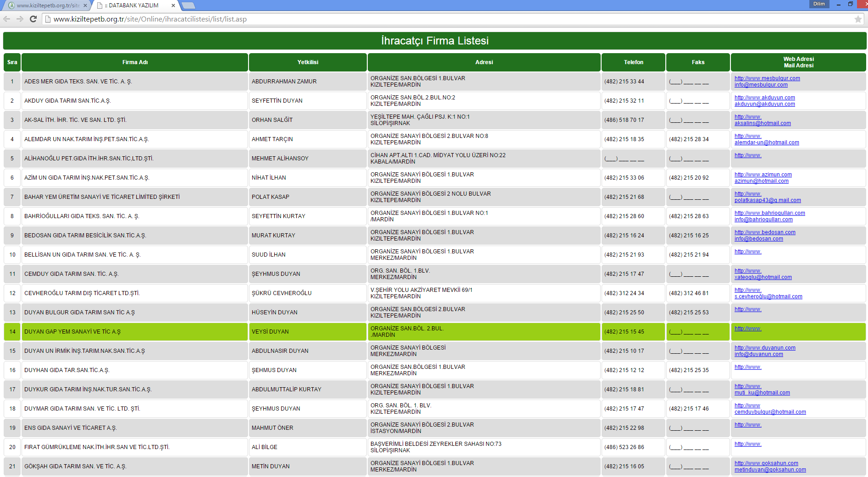Click the Telefon column header
This screenshot has height=477, width=868.
point(633,62)
